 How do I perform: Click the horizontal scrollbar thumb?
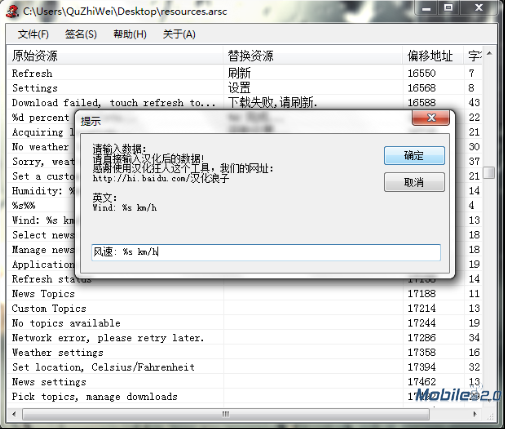(x=226, y=414)
